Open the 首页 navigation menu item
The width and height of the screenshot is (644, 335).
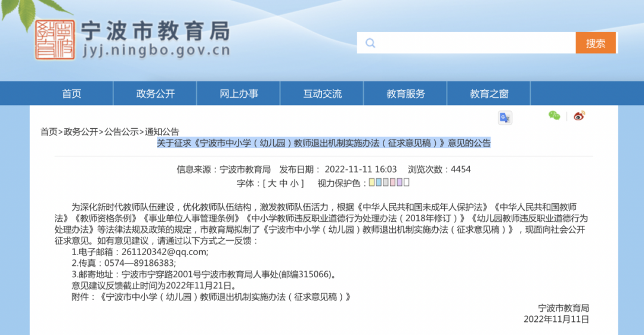72,94
